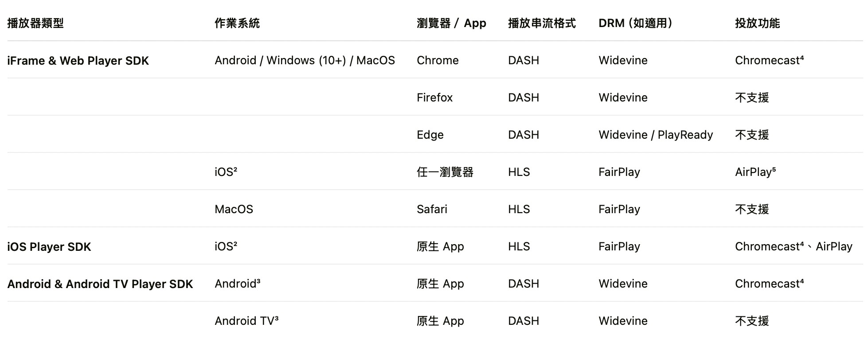The height and width of the screenshot is (343, 868).
Task: Click Android TV³ footnote cell
Action: pyautogui.click(x=246, y=321)
